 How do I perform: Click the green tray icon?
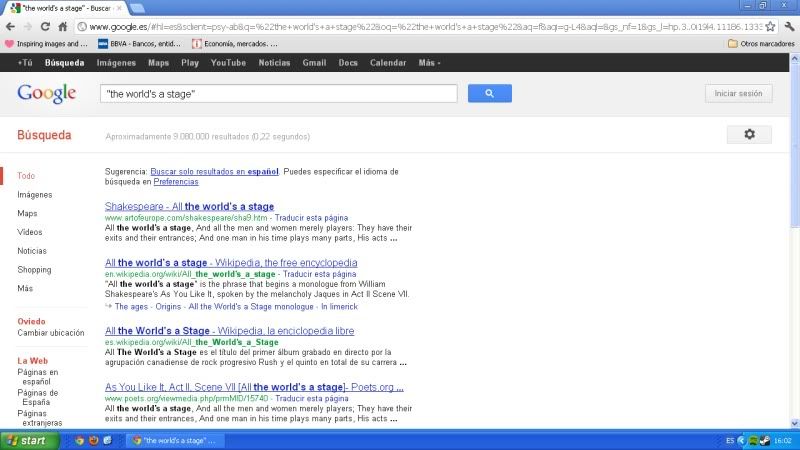[x=753, y=441]
